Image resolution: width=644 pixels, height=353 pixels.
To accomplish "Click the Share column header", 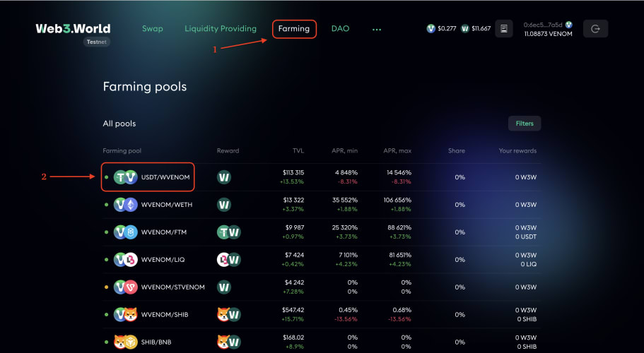I will click(457, 150).
